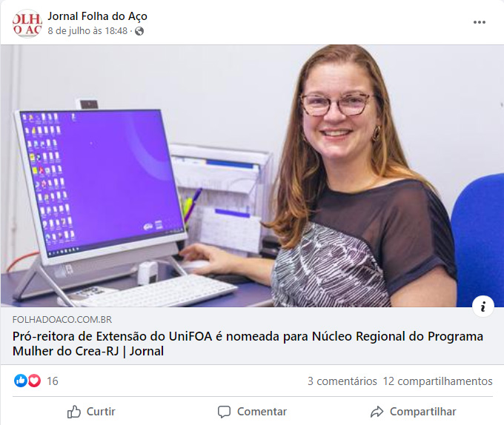Image resolution: width=504 pixels, height=425 pixels.
Task: Click the globe public-audience icon
Action: [139, 31]
